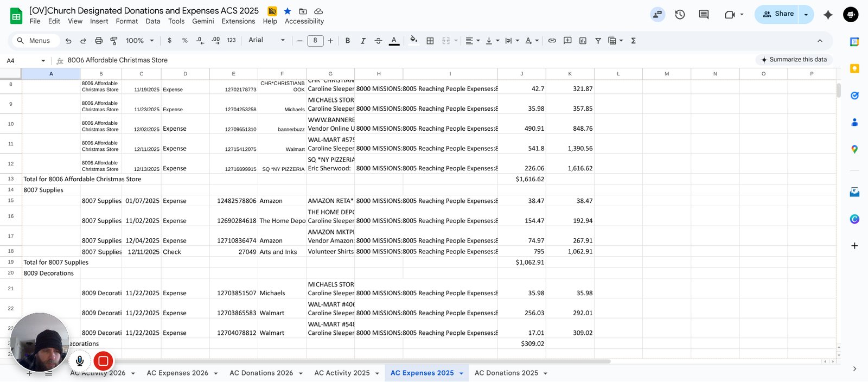This screenshot has width=868, height=382.
Task: Switch to the AC Donations 2025 sheet
Action: point(506,373)
